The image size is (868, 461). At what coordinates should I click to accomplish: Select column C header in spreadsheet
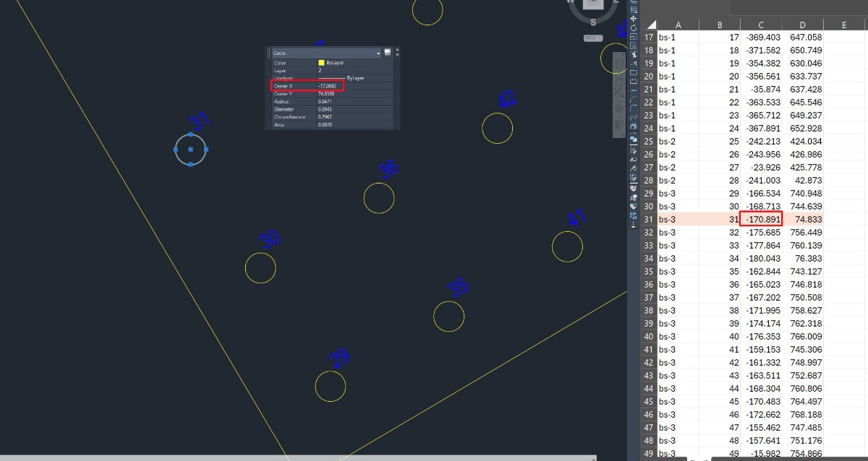point(762,25)
